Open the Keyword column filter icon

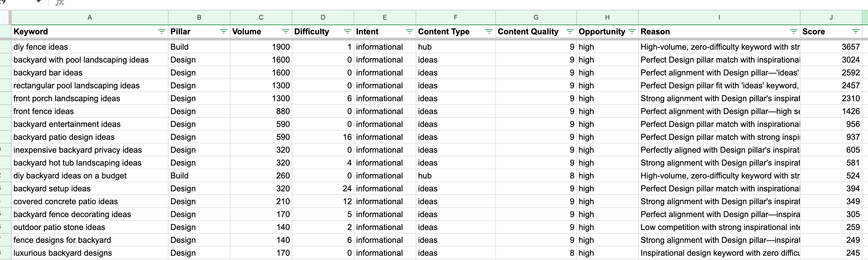162,32
